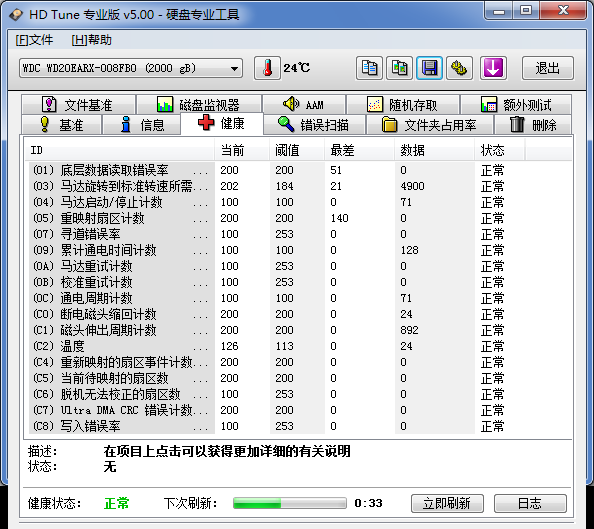The width and height of the screenshot is (594, 529).
Task: Click the 立即刷新 button
Action: point(447,503)
